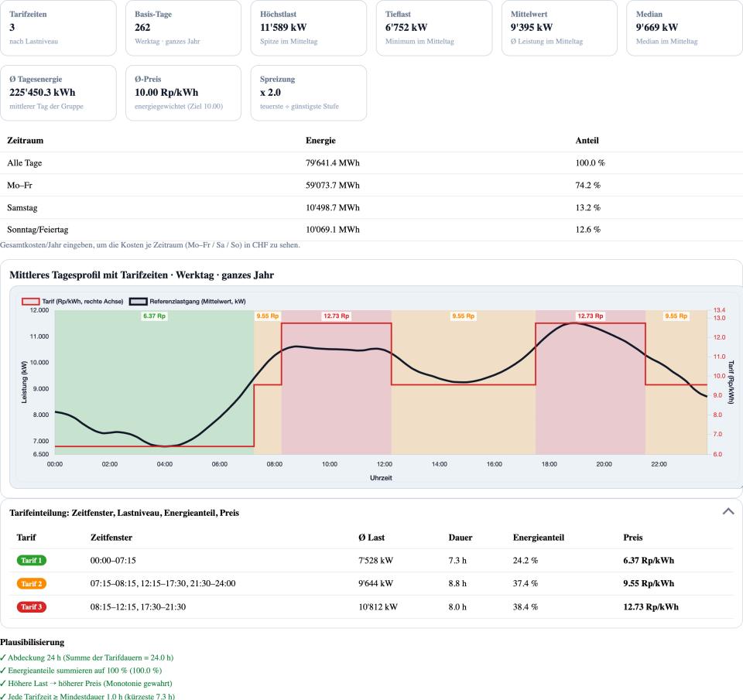Click the 'Gesamtkosten/Jahr eingeben' hint text
This screenshot has width=743, height=700.
tap(150, 245)
